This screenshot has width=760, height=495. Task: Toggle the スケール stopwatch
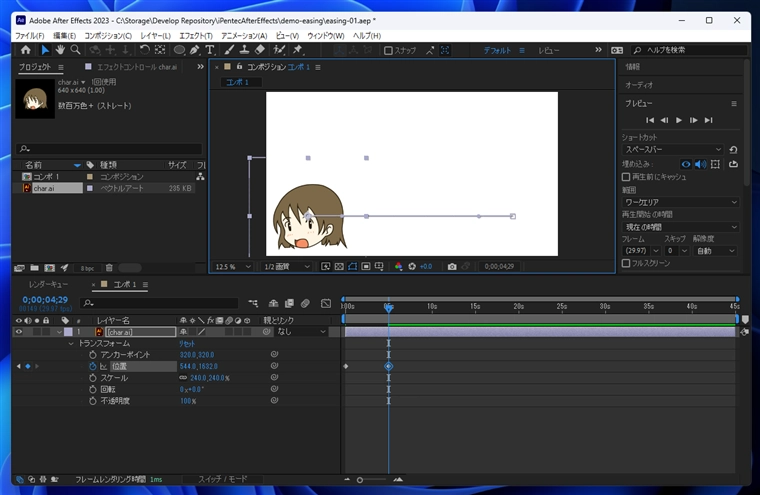(x=93, y=378)
